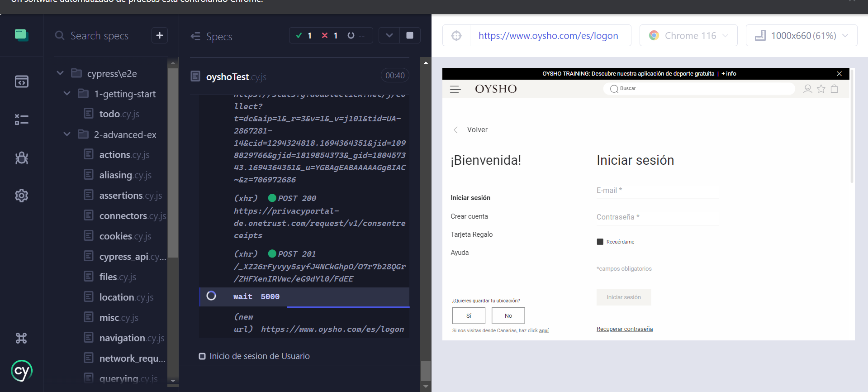
Task: Open the Debug bug icon in sidebar
Action: [21, 158]
